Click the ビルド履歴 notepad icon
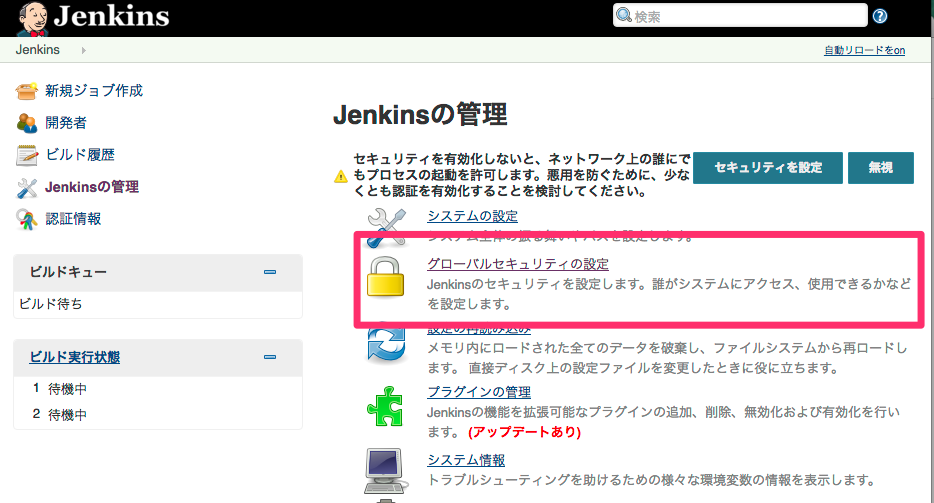Viewport: 934px width, 503px height. tap(27, 155)
